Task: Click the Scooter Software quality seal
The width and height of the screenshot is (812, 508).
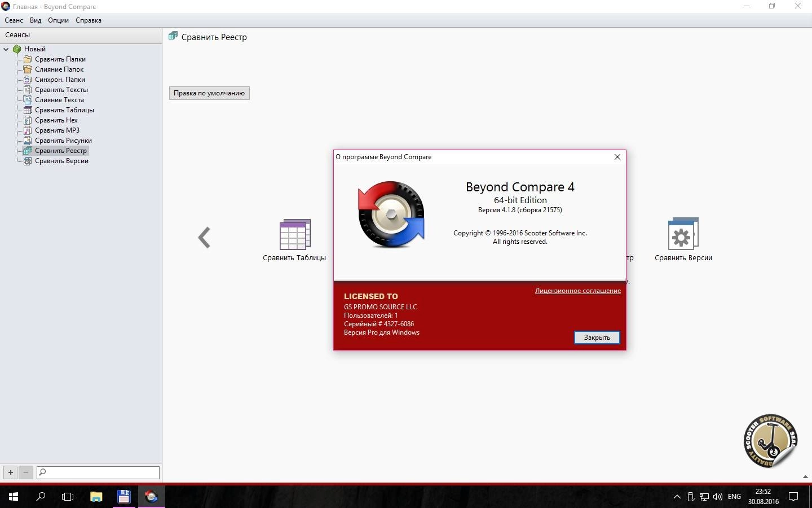Action: (x=770, y=440)
